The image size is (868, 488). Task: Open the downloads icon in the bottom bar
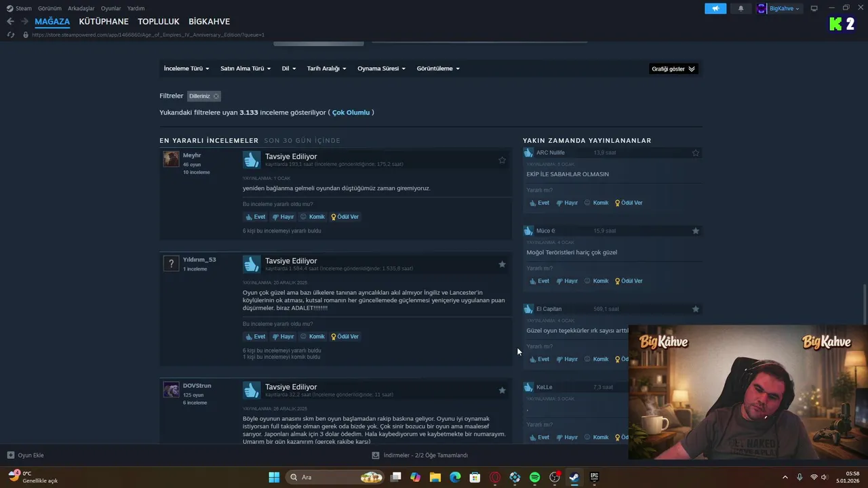click(376, 455)
